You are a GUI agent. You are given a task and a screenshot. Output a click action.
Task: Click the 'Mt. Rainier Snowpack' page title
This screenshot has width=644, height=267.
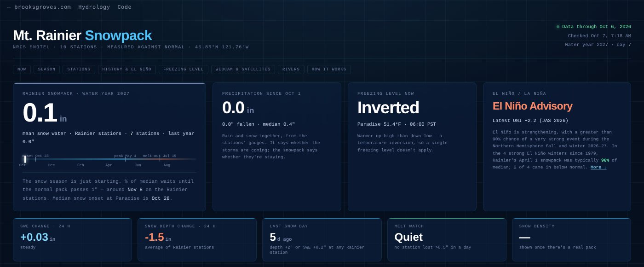(82, 35)
